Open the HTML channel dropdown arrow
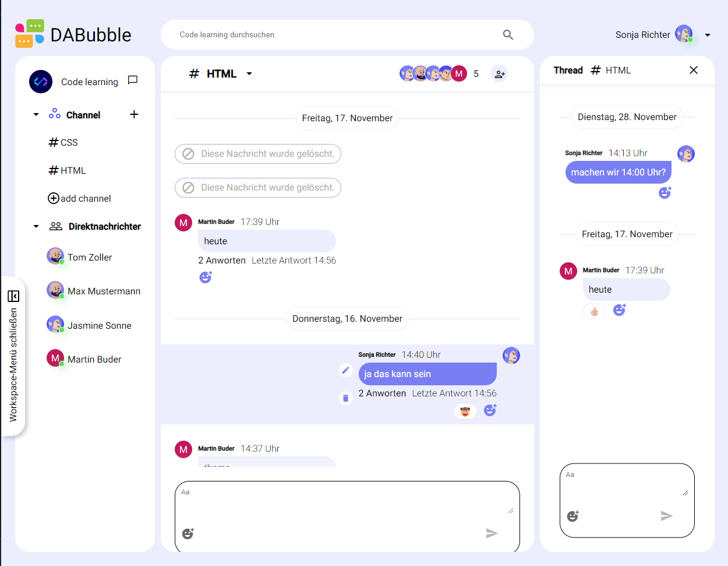 tap(249, 74)
